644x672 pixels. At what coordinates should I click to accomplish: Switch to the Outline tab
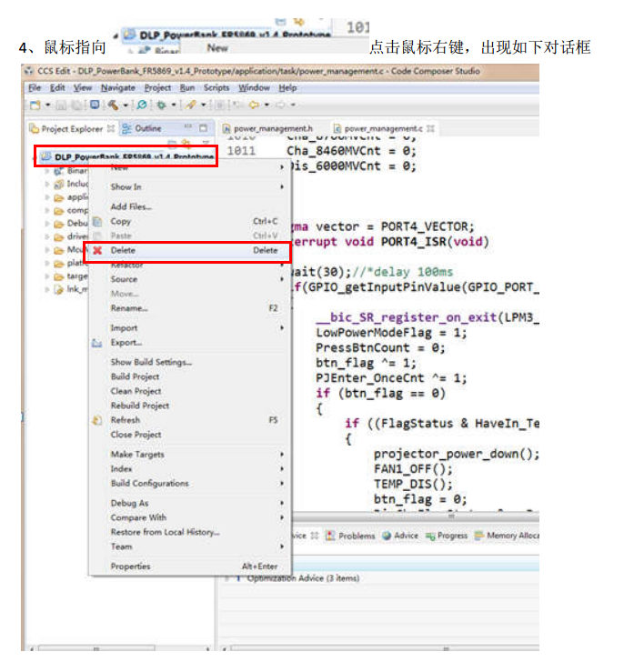coord(142,128)
